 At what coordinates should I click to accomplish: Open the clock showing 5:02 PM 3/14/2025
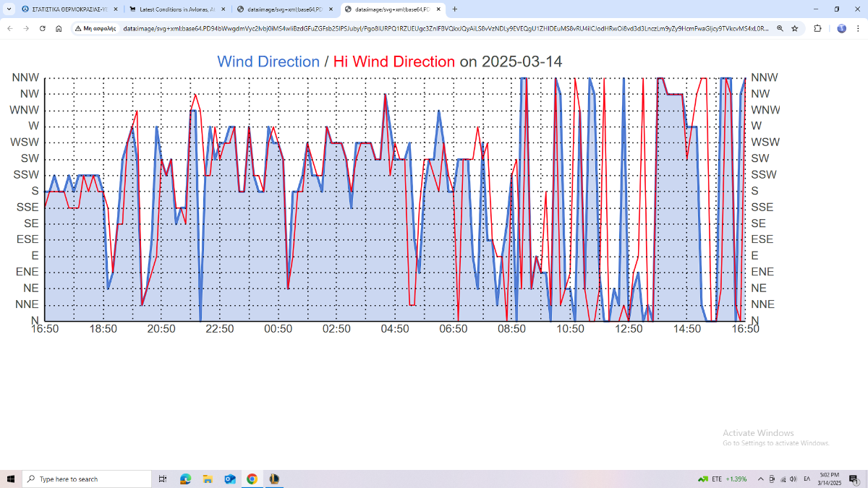[828, 479]
